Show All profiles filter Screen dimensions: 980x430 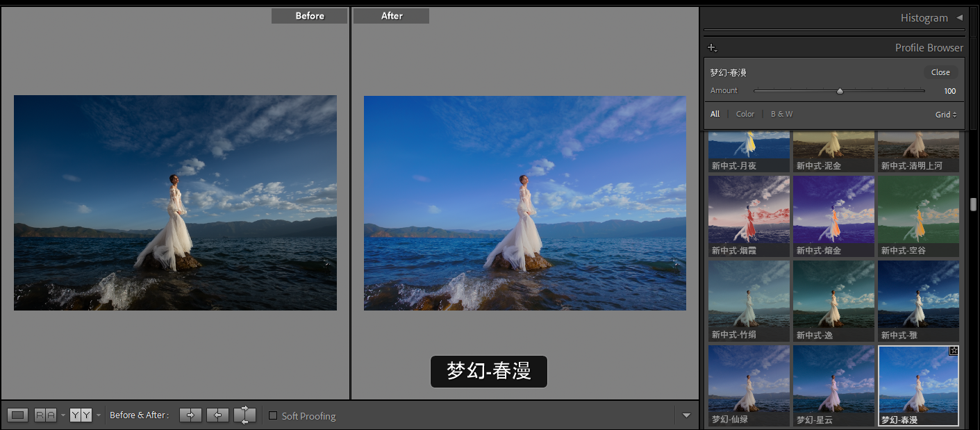pos(715,114)
